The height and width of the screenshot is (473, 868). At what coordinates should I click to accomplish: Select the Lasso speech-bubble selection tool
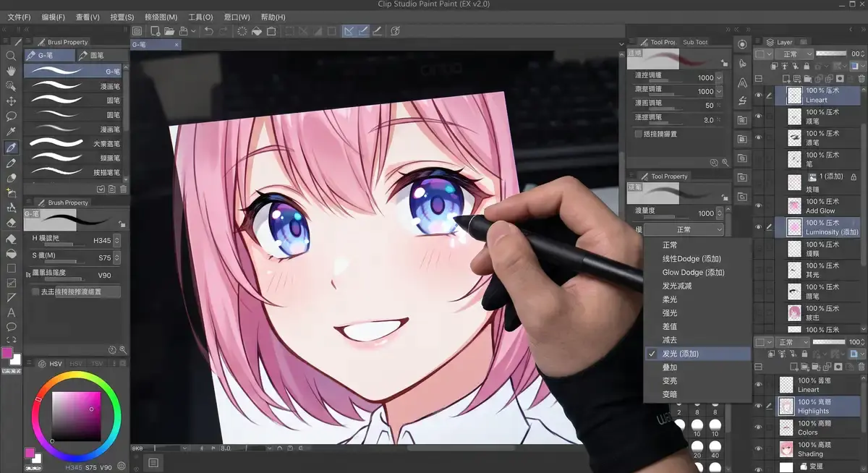[x=11, y=116]
